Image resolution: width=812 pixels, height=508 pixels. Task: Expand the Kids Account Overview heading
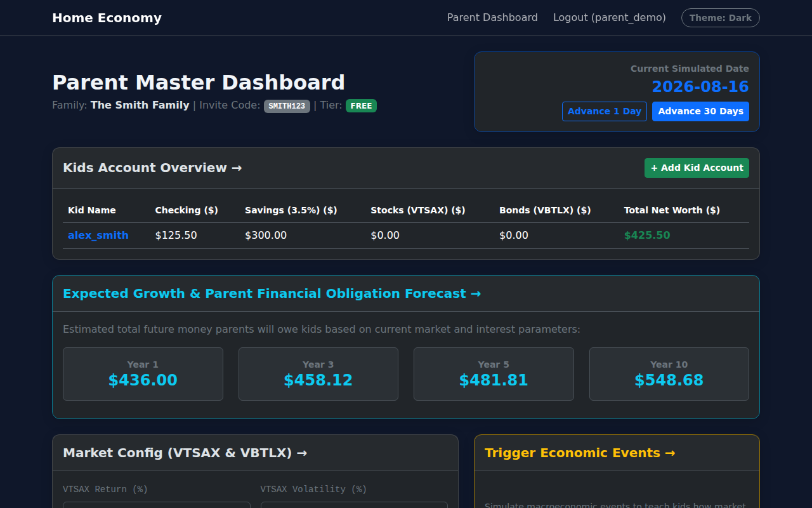tap(152, 168)
